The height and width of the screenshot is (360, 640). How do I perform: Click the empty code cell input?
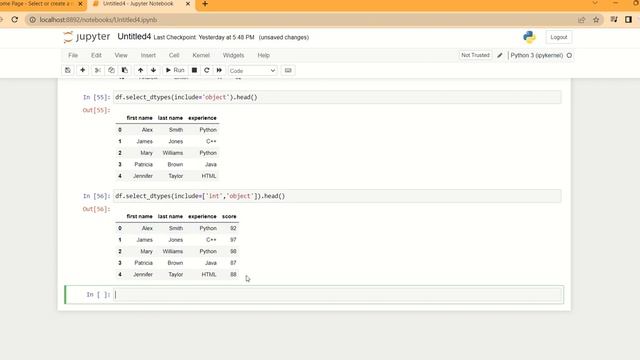click(x=338, y=295)
